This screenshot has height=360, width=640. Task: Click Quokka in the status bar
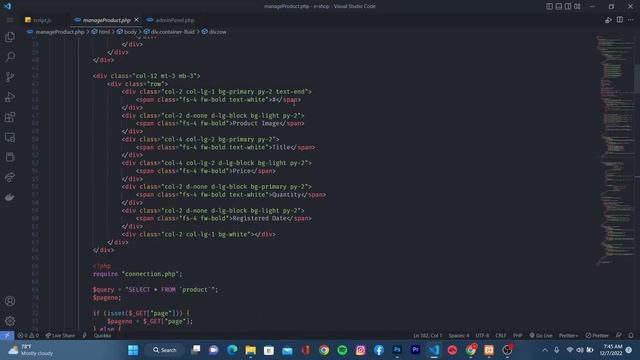[x=102, y=336]
